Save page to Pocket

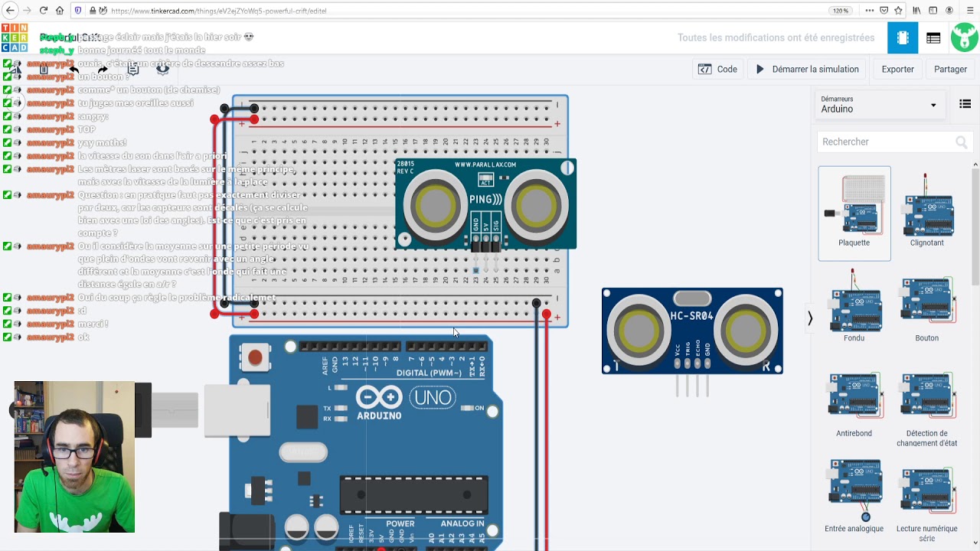click(x=884, y=11)
